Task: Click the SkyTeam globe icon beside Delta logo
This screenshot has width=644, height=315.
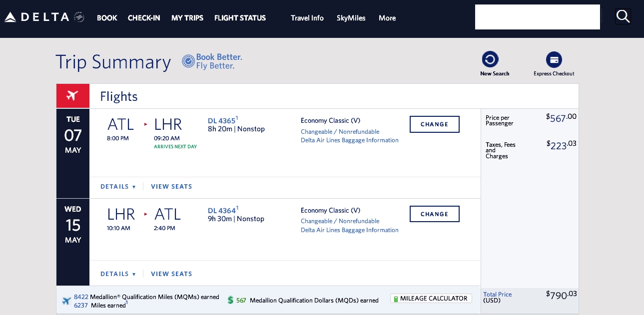Action: pyautogui.click(x=78, y=16)
